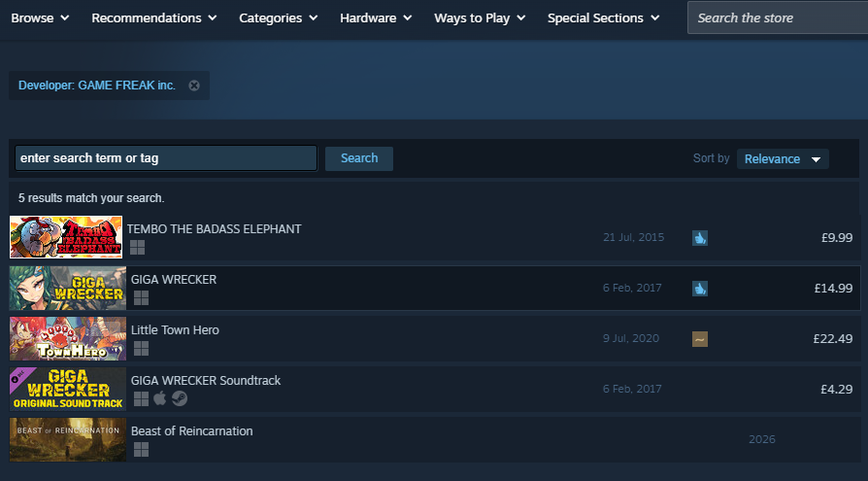
Task: Open the Browse dropdown menu
Action: pyautogui.click(x=40, y=17)
